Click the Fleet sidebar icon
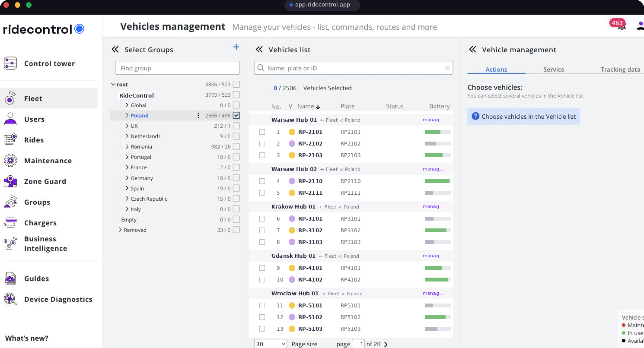The image size is (644, 348). (10, 98)
